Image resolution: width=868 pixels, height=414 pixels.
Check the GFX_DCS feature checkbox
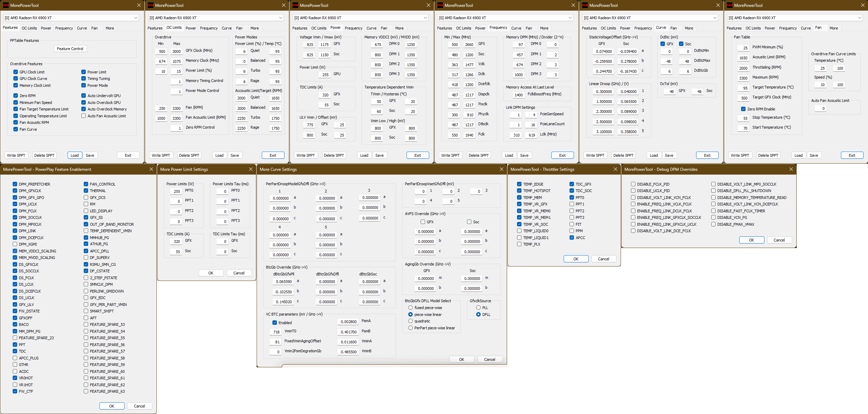[x=86, y=198]
